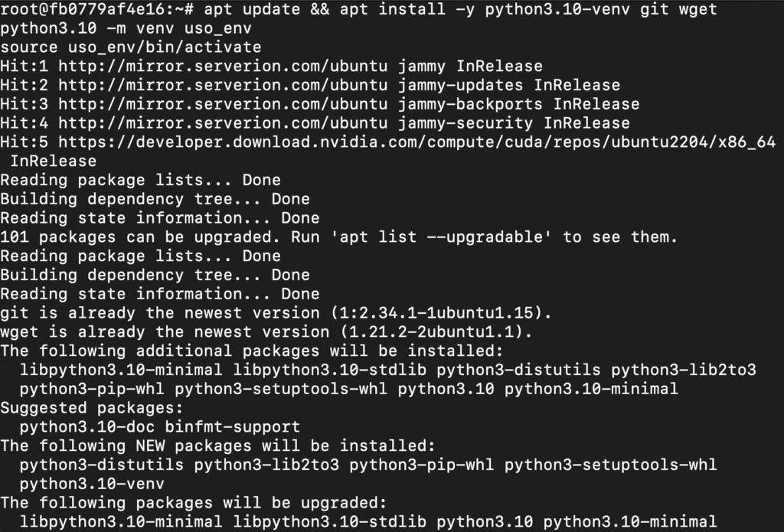Image resolution: width=784 pixels, height=532 pixels.
Task: Click the root@fb0779af4e16 shell prompt
Action: [x=97, y=9]
